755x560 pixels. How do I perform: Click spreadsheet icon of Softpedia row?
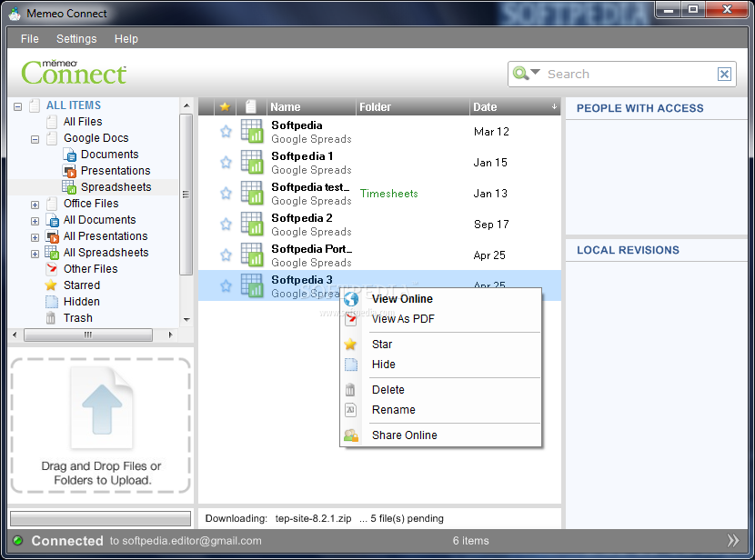(252, 131)
